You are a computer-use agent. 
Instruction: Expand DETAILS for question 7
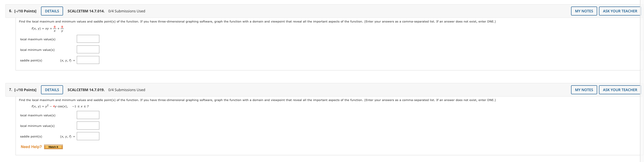pyautogui.click(x=52, y=90)
